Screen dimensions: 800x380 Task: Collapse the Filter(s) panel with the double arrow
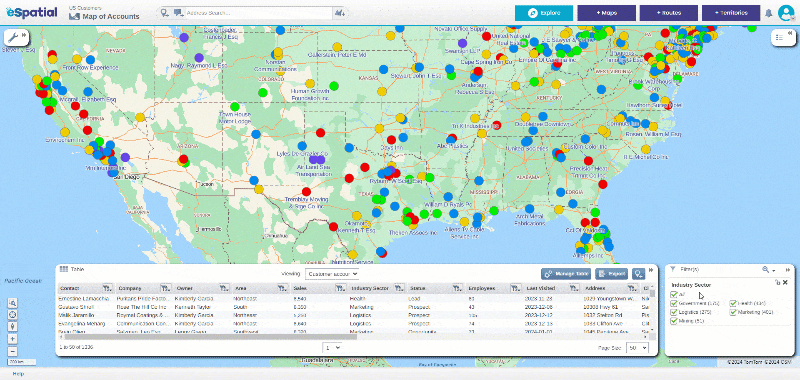[788, 269]
